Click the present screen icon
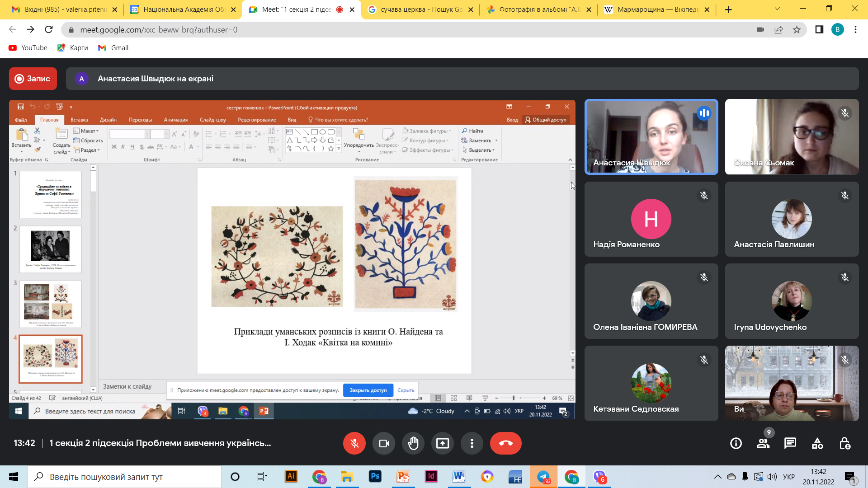Screen dimensions: 868x488 tap(443, 443)
